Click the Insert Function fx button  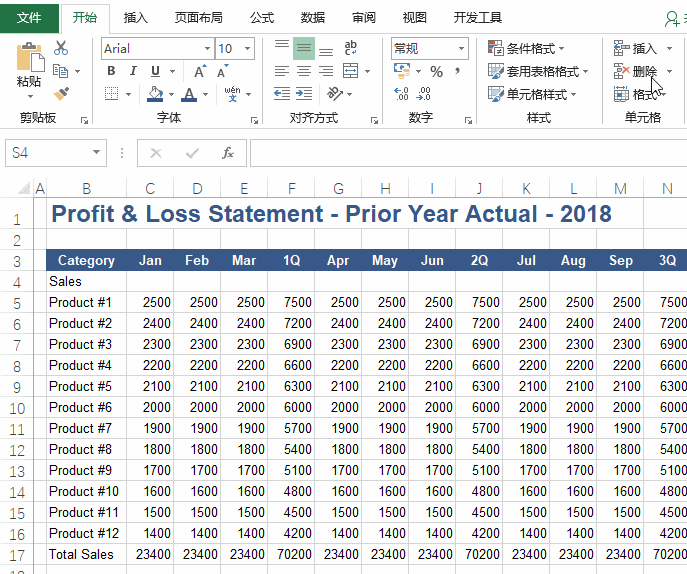[228, 153]
